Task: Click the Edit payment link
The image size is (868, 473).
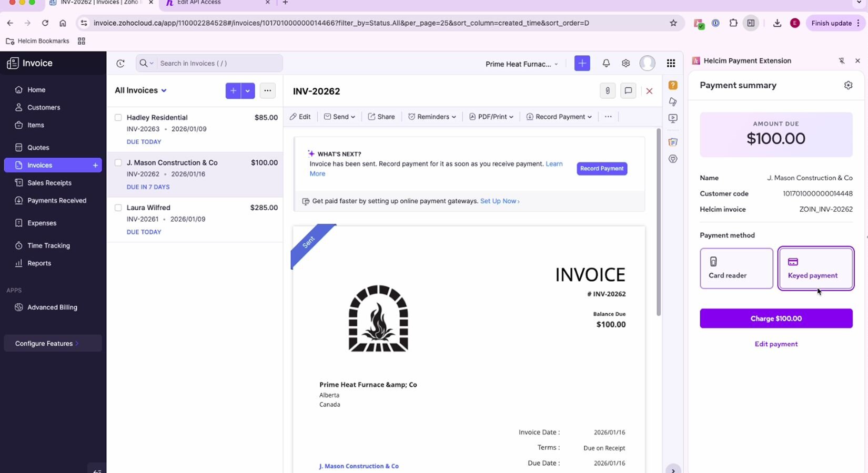Action: point(776,344)
